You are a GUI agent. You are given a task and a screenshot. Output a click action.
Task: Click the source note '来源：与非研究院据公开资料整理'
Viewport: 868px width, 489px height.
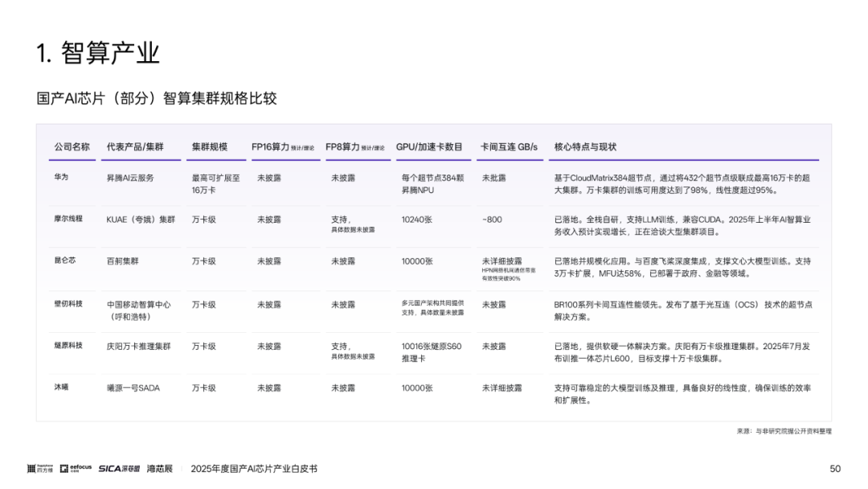784,431
